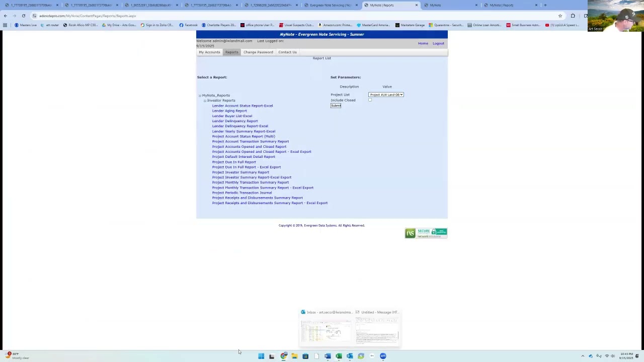Click the browser back arrow
Screen dimensions: 644x362
click(5, 16)
